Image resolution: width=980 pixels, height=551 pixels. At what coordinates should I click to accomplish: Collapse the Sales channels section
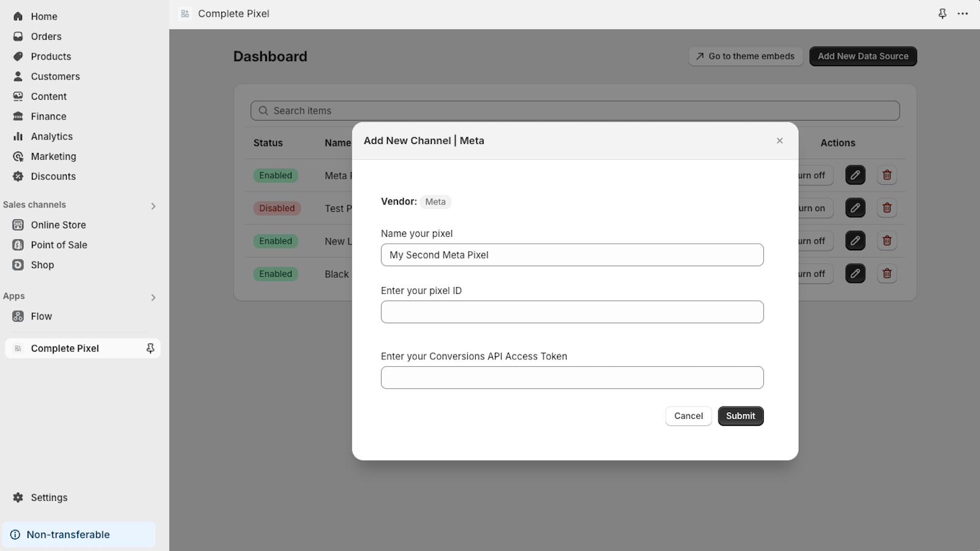coord(153,206)
